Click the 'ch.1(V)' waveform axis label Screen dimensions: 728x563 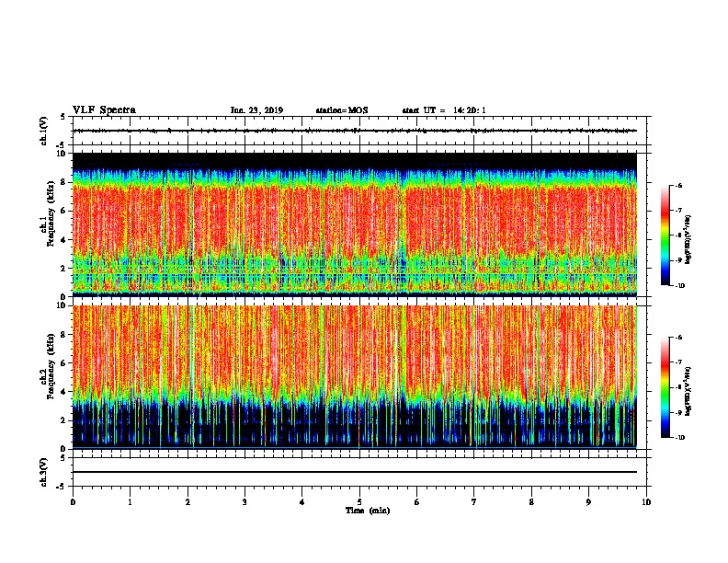[43, 131]
